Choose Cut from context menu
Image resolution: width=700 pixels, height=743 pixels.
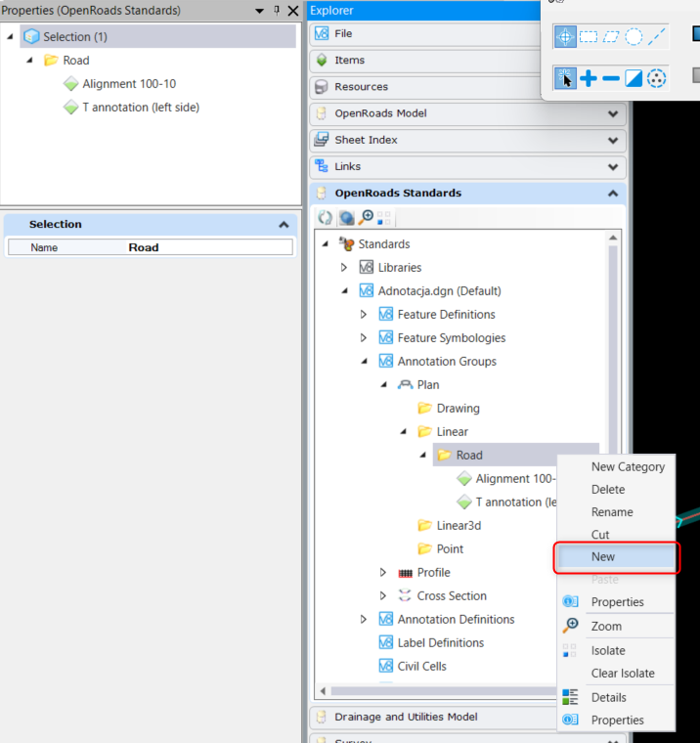[x=617, y=535]
